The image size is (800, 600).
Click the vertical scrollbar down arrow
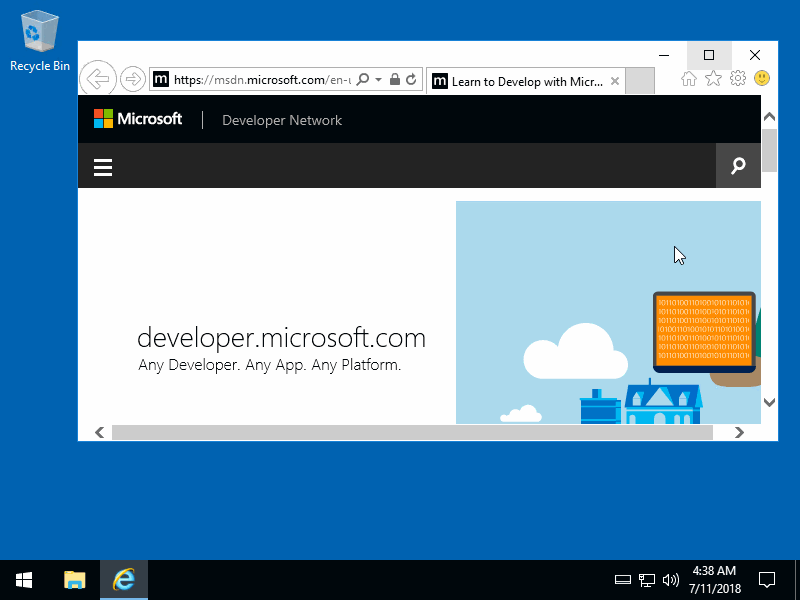(769, 402)
